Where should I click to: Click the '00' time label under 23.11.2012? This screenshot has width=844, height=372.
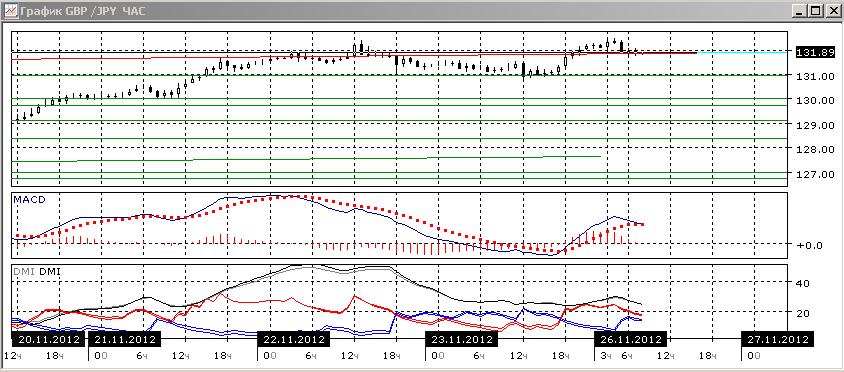[437, 356]
